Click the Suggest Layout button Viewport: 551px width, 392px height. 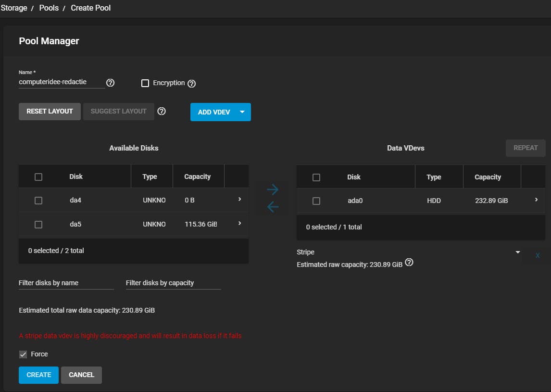[x=118, y=112]
